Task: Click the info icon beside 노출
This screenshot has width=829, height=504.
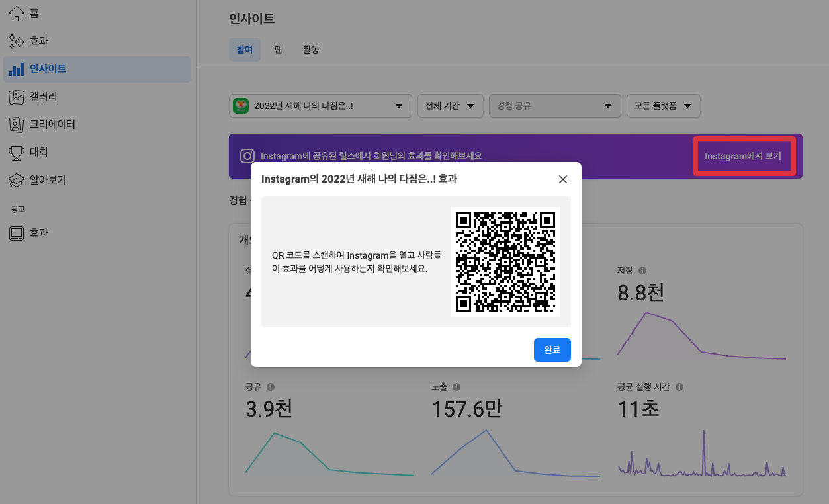Action: click(x=456, y=386)
